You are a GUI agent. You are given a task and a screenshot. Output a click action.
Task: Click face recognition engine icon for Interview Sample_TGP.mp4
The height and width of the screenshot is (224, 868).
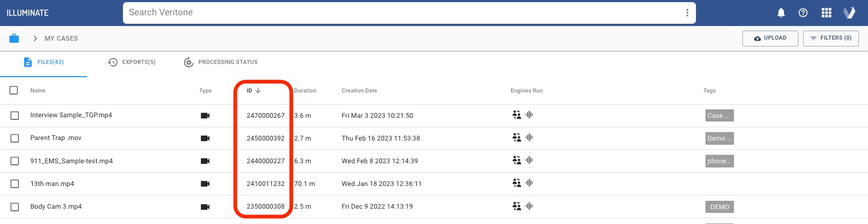click(x=517, y=115)
